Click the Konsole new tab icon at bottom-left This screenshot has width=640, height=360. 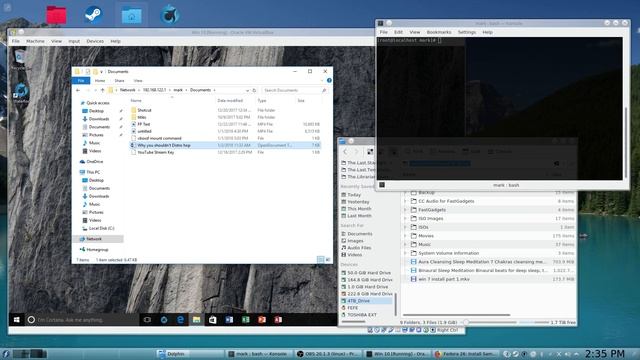[382, 185]
